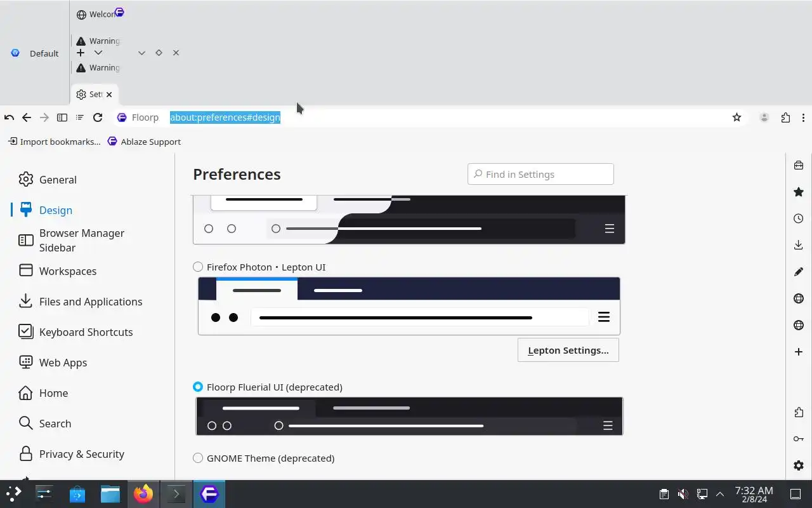Click diamond restore icon in tab bar
The image size is (812, 508).
click(159, 53)
